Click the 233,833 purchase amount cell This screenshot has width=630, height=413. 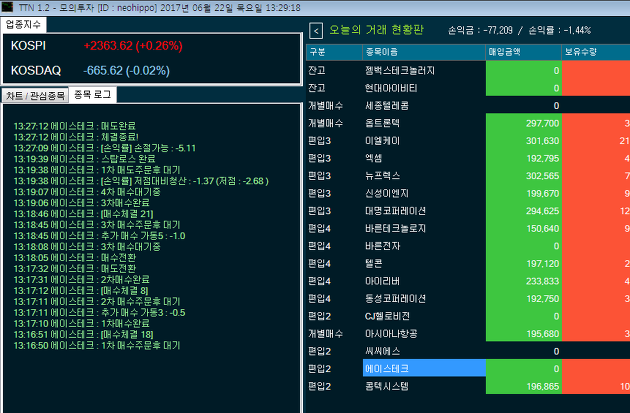point(524,281)
